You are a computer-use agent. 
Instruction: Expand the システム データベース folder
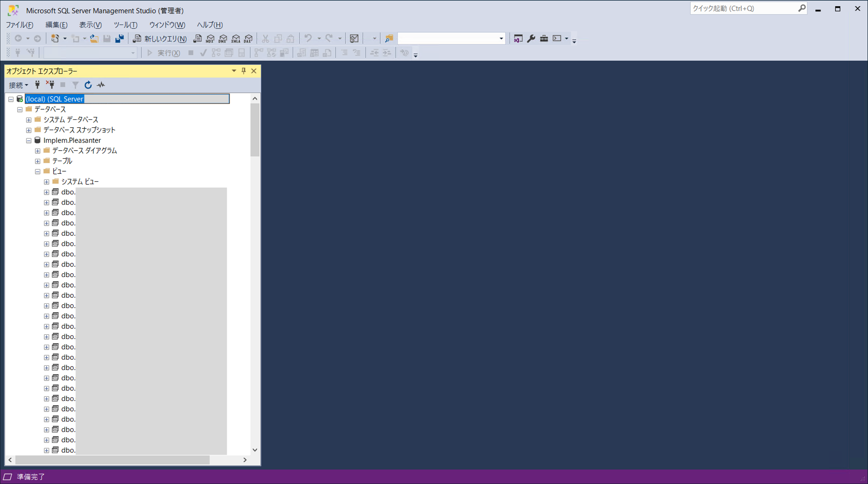click(29, 120)
